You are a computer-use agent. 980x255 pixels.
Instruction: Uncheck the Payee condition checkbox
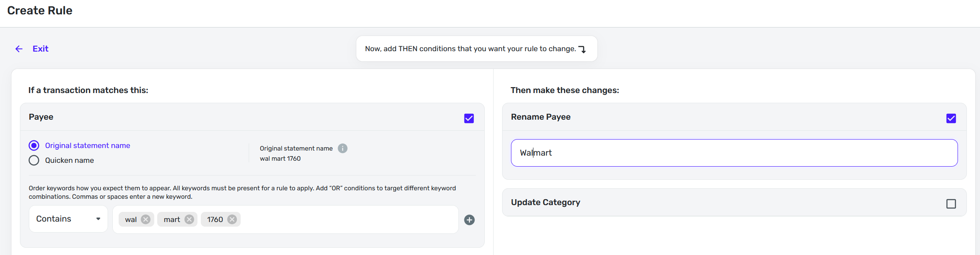pos(469,118)
